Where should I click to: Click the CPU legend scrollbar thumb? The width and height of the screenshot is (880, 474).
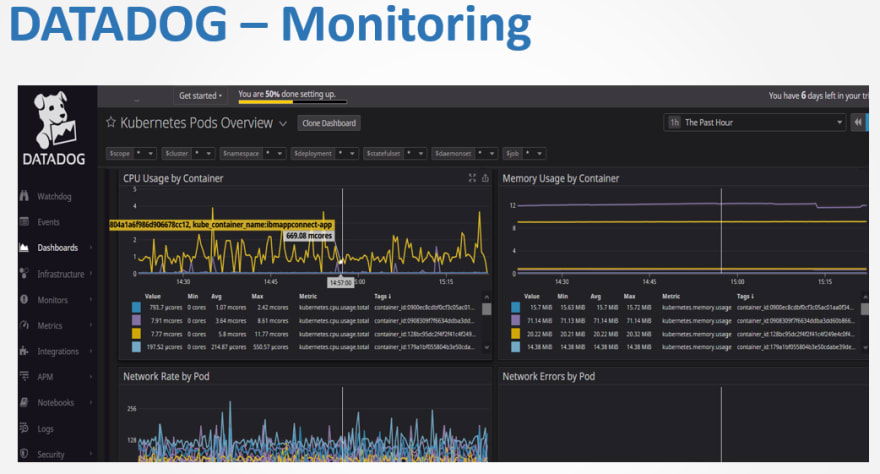487,309
